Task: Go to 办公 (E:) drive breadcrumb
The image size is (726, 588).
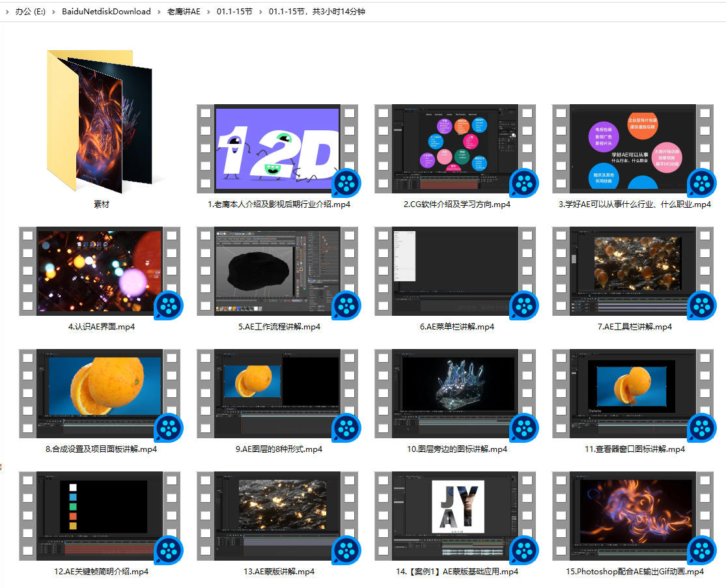Action: [x=31, y=11]
